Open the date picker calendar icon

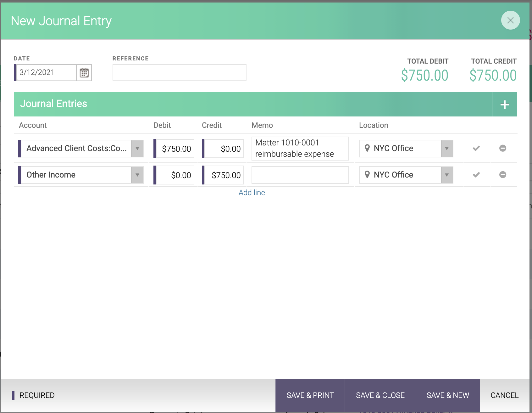click(84, 73)
